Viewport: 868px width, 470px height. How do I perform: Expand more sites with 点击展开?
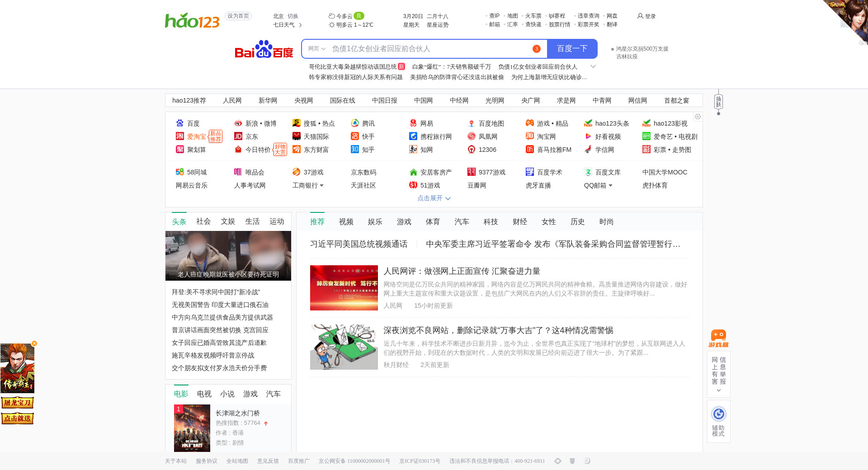pyautogui.click(x=434, y=198)
